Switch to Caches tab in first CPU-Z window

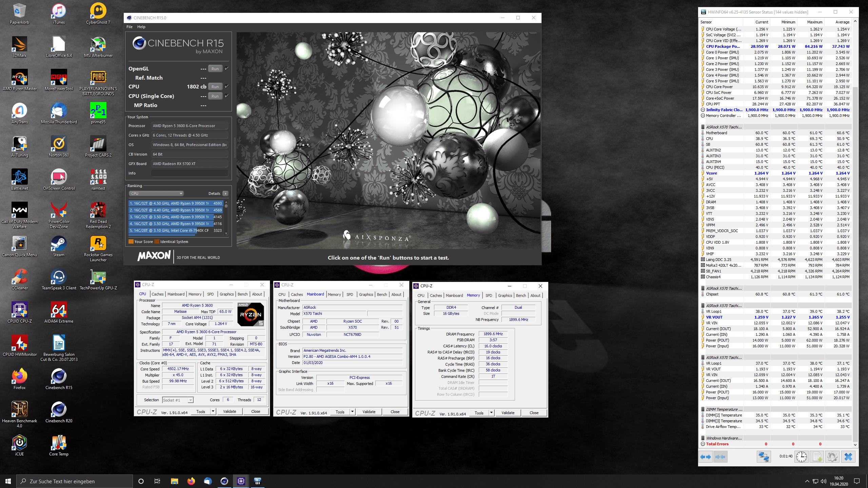tap(158, 294)
